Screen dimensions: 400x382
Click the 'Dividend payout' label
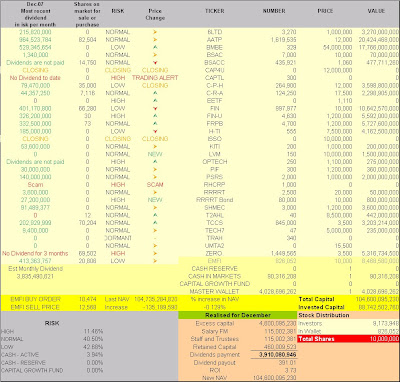click(215, 363)
